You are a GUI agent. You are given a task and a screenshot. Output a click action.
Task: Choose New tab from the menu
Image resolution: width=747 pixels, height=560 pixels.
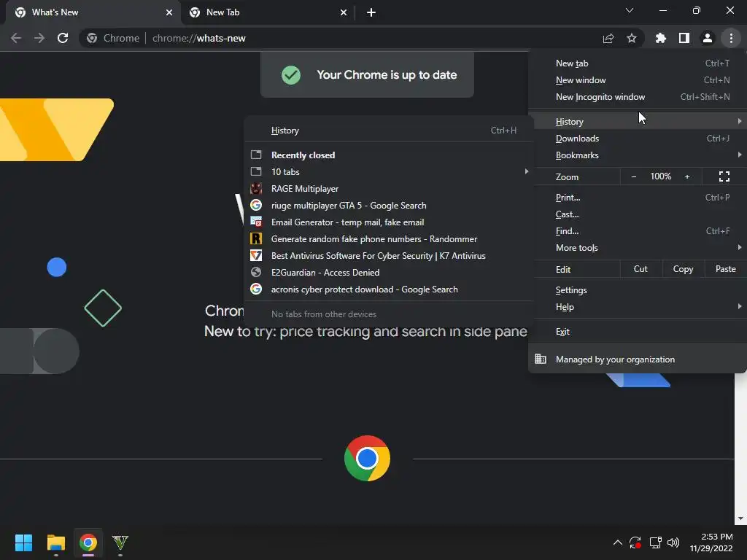click(638, 63)
